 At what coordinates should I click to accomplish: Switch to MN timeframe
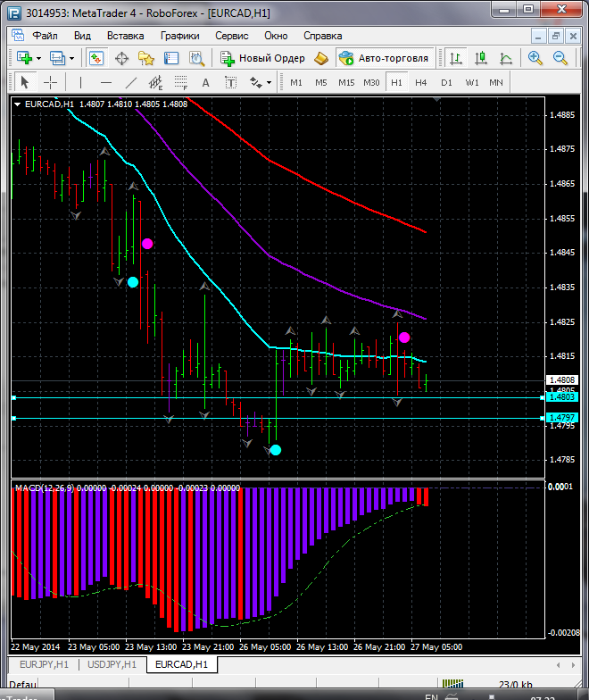coord(496,82)
